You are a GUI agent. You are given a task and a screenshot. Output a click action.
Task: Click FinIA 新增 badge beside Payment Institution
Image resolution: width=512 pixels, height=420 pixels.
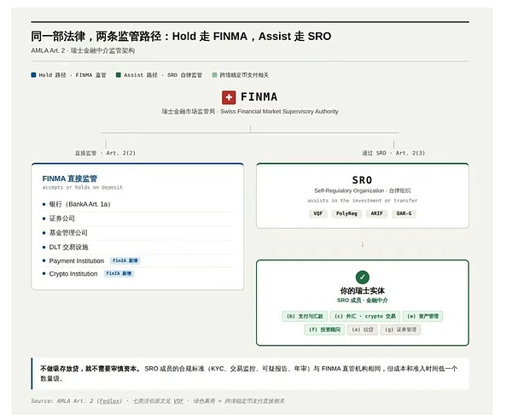tap(125, 260)
